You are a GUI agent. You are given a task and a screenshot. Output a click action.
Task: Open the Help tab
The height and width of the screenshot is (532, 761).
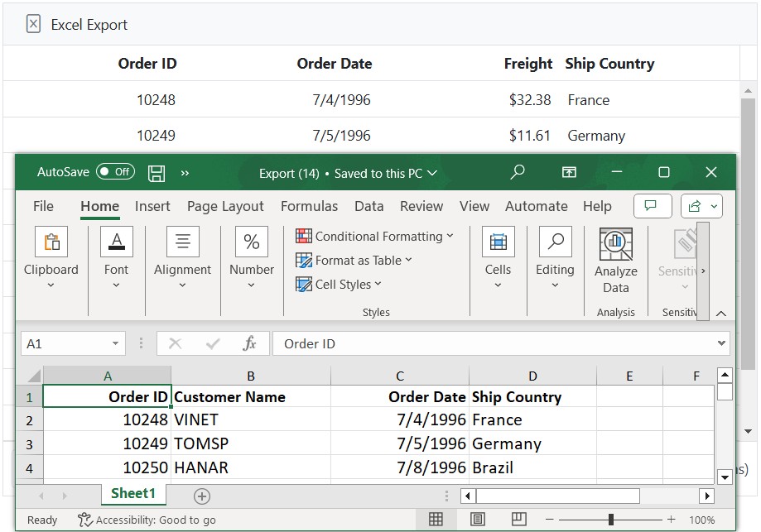(597, 206)
